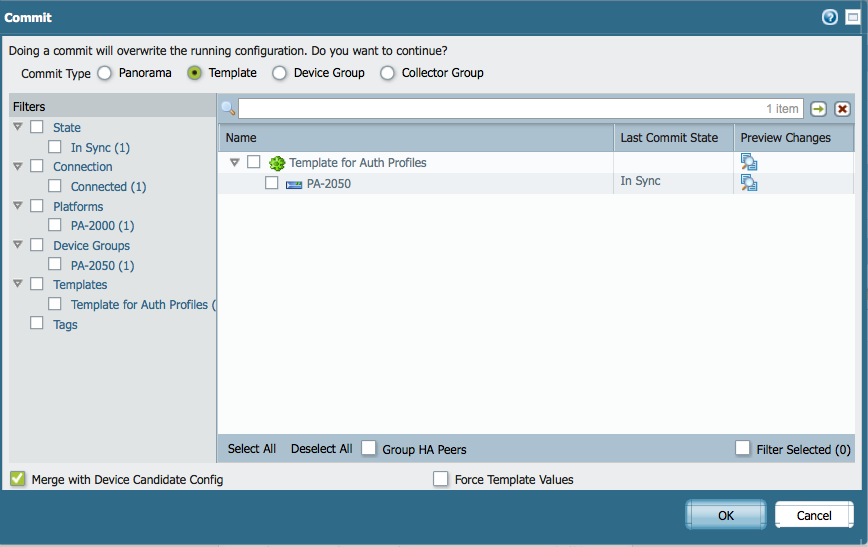Click the Platforms filter label
Image resolution: width=868 pixels, height=547 pixels.
(x=78, y=207)
